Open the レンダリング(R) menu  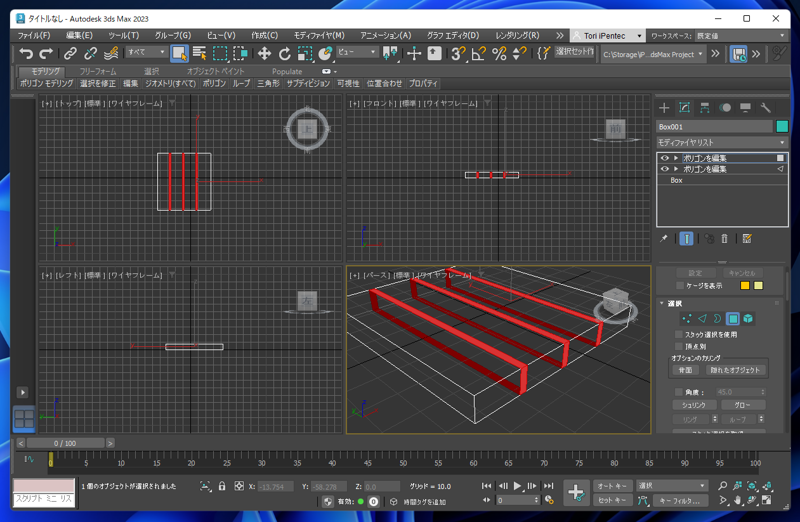coord(517,35)
